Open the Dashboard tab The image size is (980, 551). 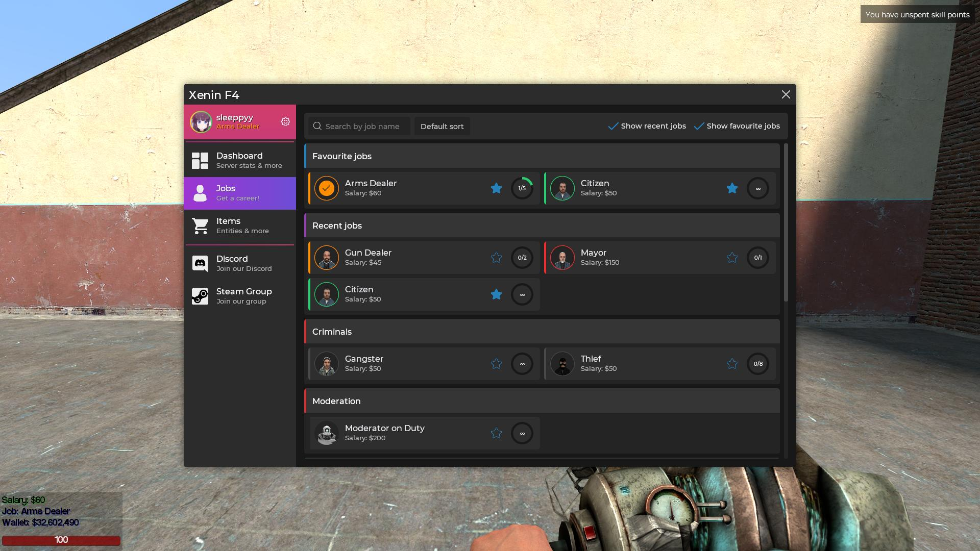pyautogui.click(x=240, y=160)
